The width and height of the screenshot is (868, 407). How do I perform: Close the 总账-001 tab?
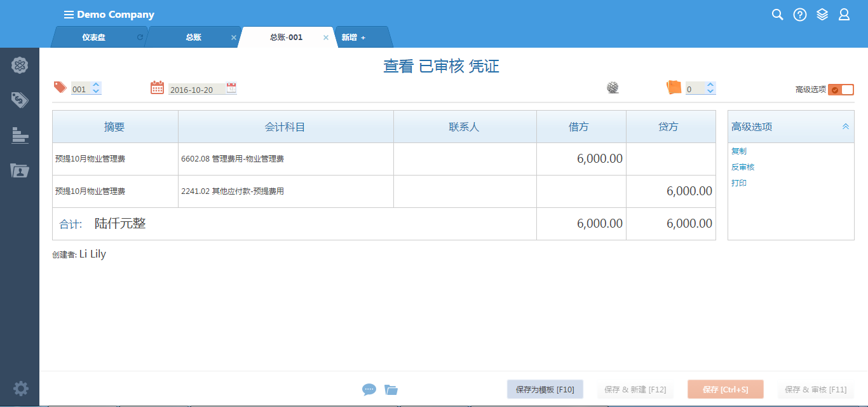[x=326, y=38]
